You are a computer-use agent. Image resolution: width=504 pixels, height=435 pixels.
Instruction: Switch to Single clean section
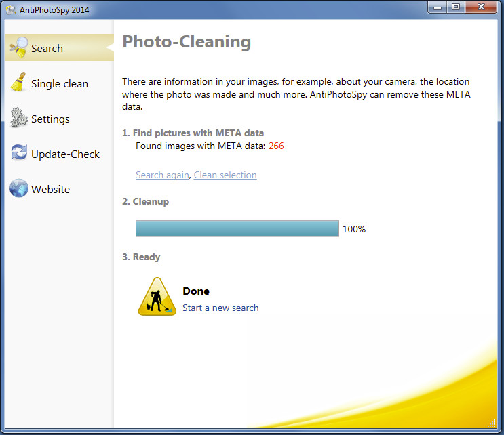click(60, 84)
